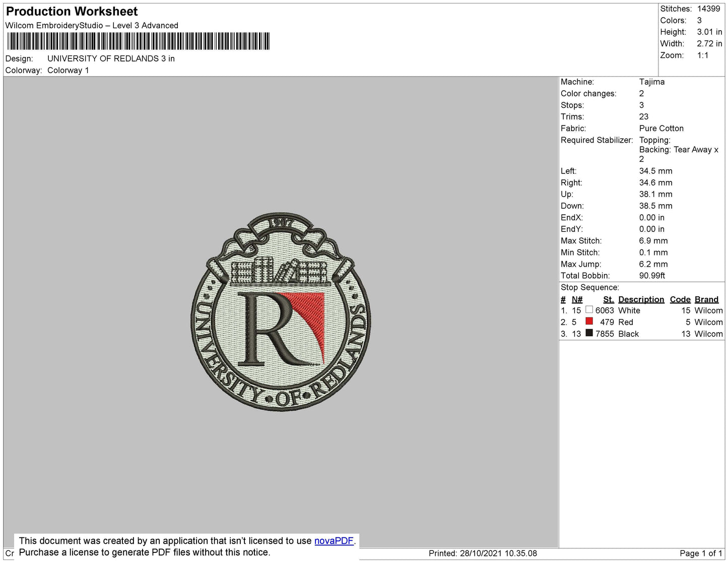Select the Up value '38.1 mm'

(x=656, y=194)
